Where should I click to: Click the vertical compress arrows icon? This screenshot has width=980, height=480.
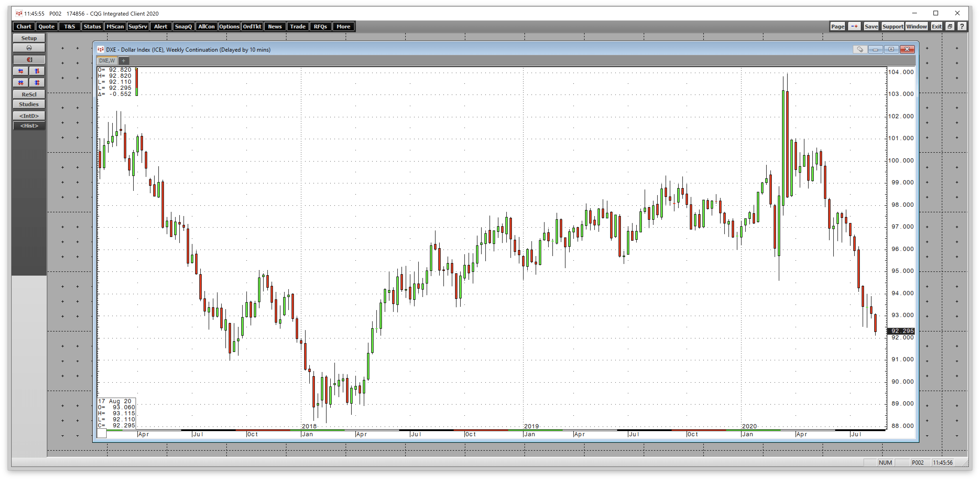point(37,83)
